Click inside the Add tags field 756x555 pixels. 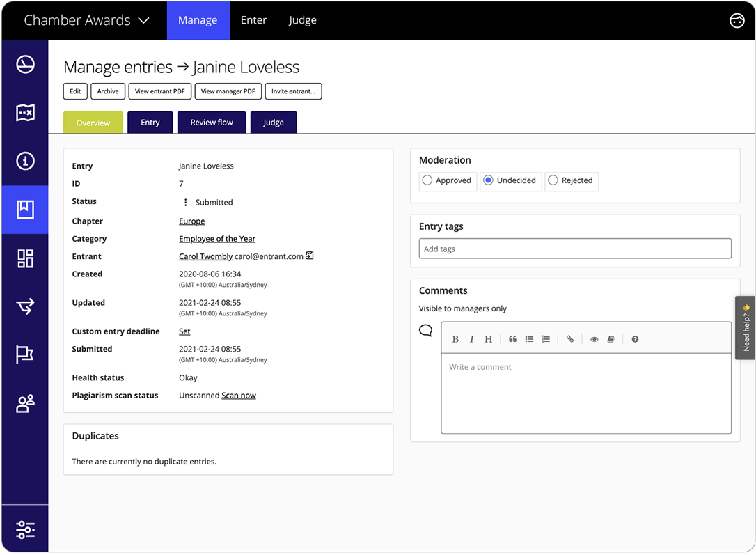[x=575, y=248]
